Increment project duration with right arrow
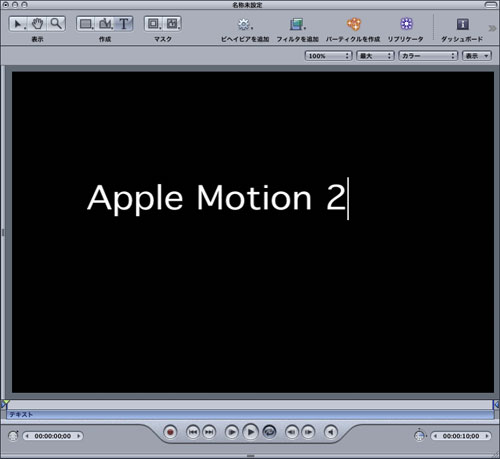The width and height of the screenshot is (500, 459). click(x=487, y=436)
